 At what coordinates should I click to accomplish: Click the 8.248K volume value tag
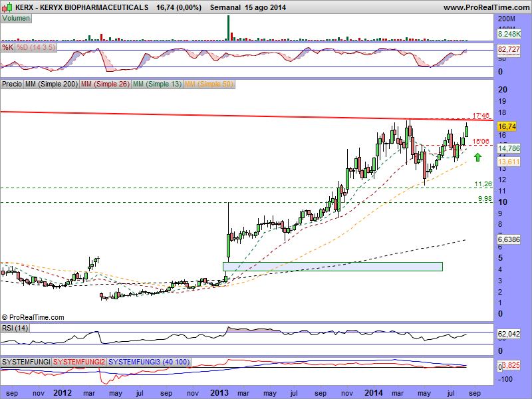click(509, 34)
